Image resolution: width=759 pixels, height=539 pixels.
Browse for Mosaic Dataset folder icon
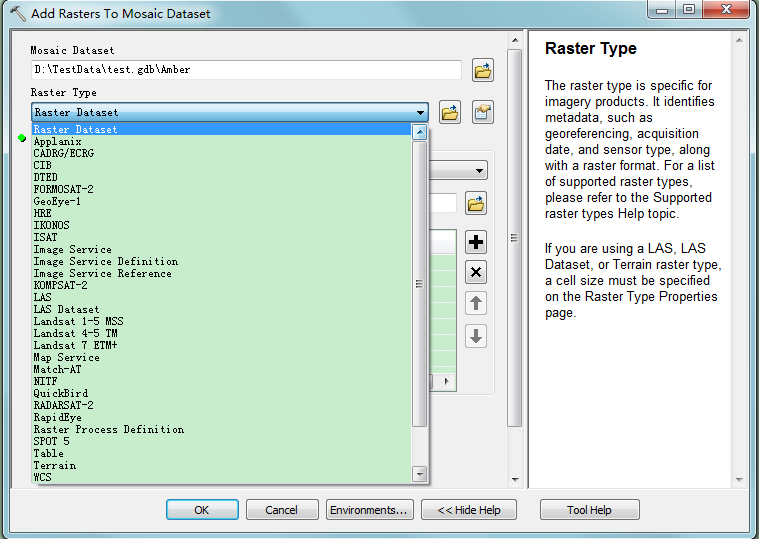pos(482,71)
